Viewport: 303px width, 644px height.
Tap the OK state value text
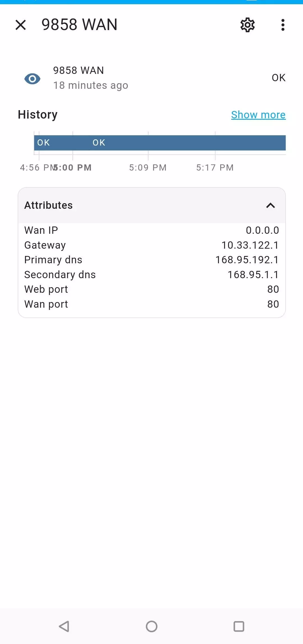pos(278,78)
